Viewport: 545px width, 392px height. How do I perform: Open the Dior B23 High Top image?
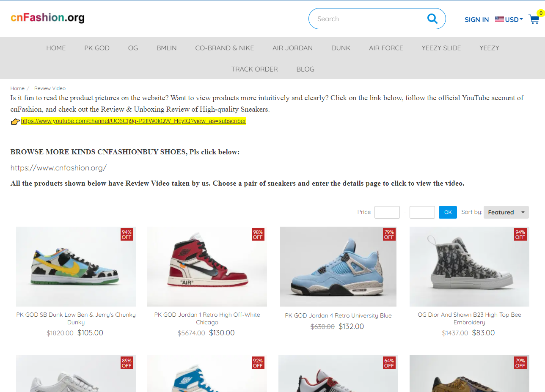469,266
